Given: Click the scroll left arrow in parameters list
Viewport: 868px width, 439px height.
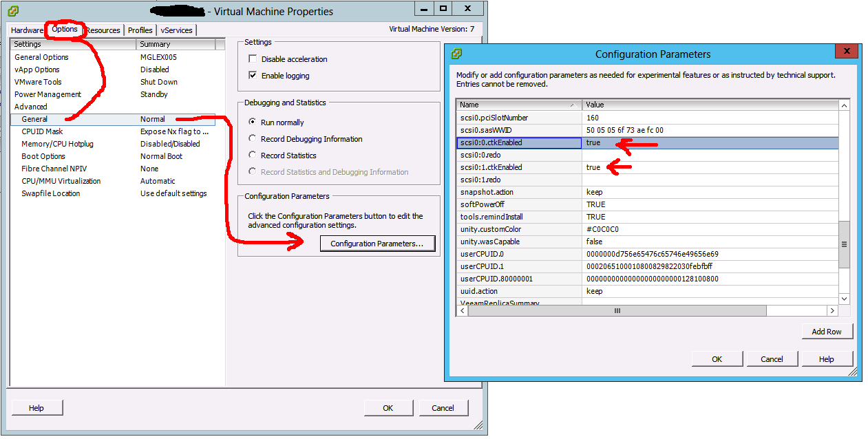Looking at the screenshot, I should tap(462, 310).
